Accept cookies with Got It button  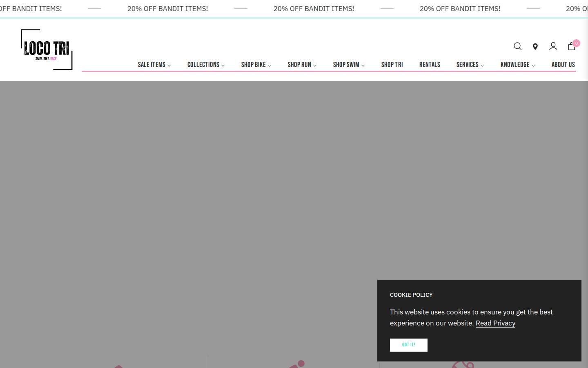pos(409,345)
